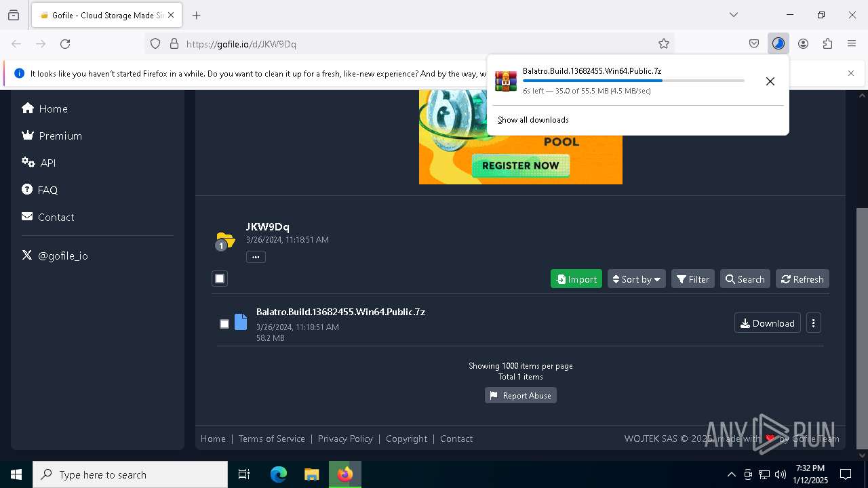This screenshot has height=488, width=868.
Task: Click the REGISTER NOW ad button
Action: click(x=521, y=165)
